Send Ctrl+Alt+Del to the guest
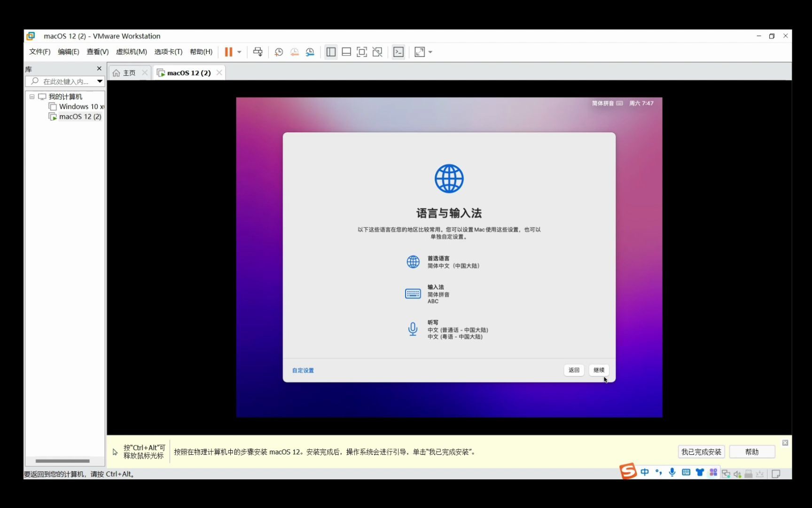 (258, 52)
